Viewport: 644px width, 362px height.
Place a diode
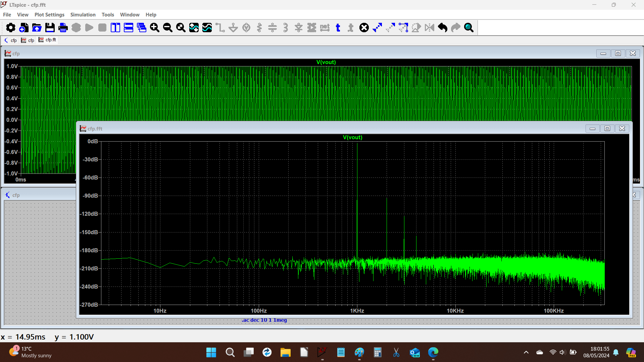[x=299, y=28]
